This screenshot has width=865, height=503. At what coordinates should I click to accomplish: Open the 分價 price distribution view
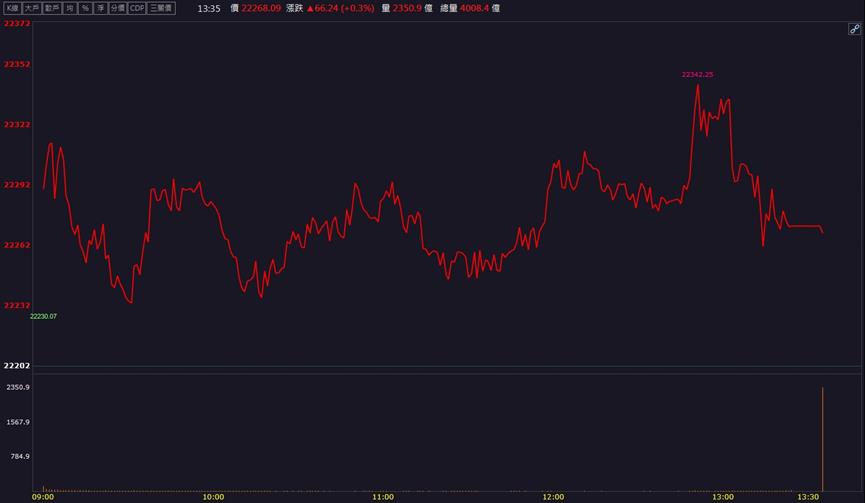pyautogui.click(x=118, y=8)
